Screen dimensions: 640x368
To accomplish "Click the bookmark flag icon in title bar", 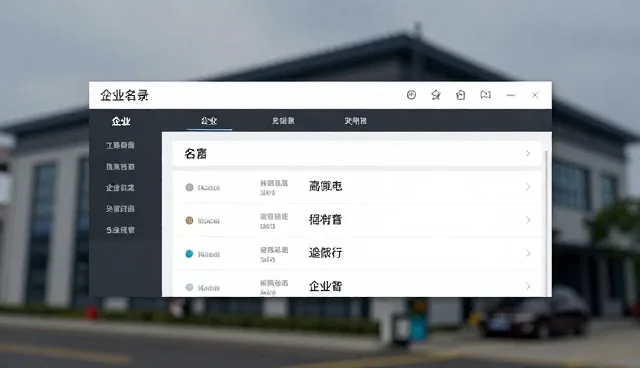I will (485, 95).
